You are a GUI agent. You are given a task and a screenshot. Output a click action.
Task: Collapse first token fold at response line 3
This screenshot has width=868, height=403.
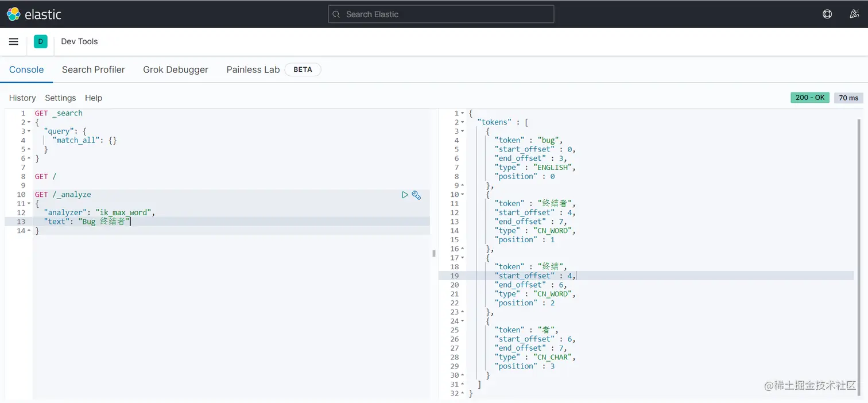point(463,131)
